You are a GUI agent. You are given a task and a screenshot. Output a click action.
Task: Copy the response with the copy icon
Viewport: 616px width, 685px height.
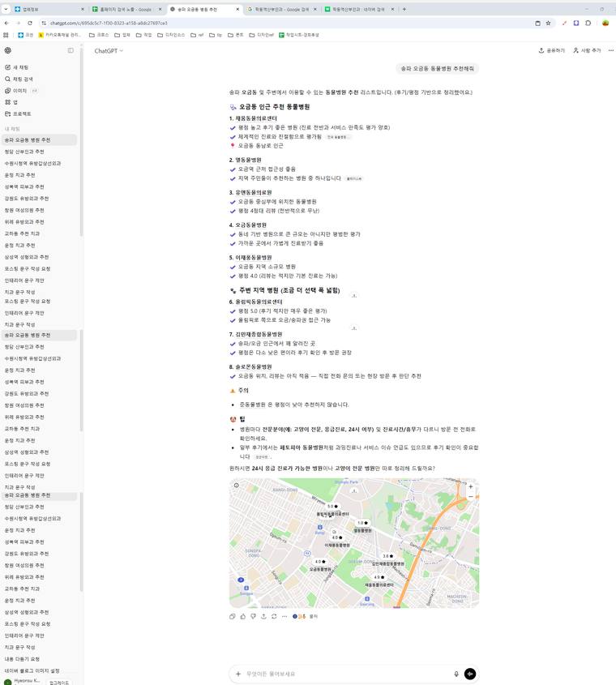click(x=233, y=616)
